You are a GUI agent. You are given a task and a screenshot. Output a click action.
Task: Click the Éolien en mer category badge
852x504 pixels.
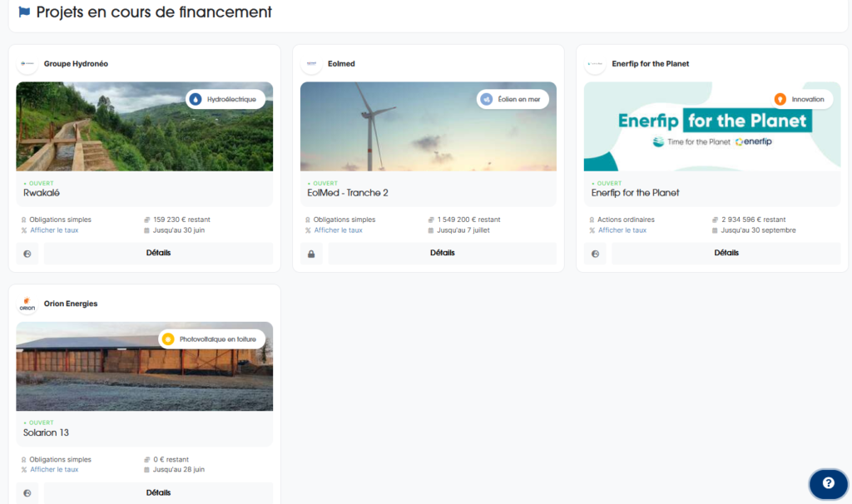(513, 100)
